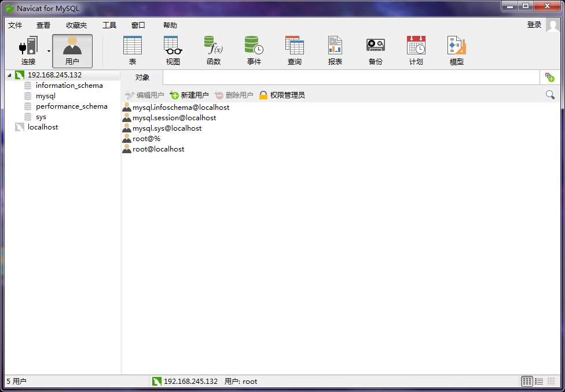Select the information_schema database
565x392 pixels.
(69, 86)
